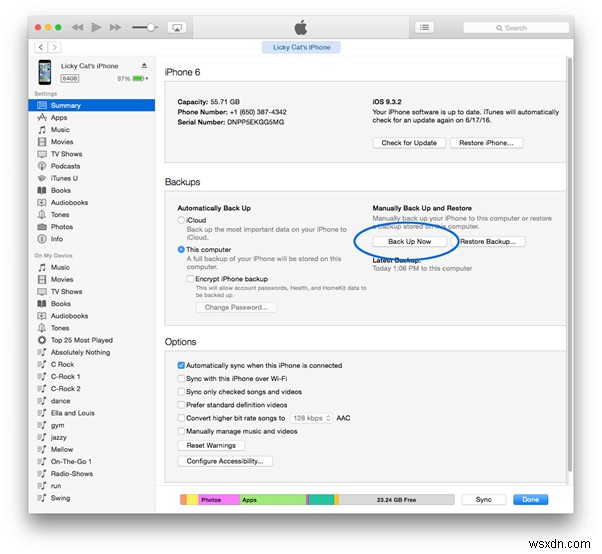Screen dimensions: 602x554
Task: Open Photos in the sidebar
Action: (x=91, y=227)
